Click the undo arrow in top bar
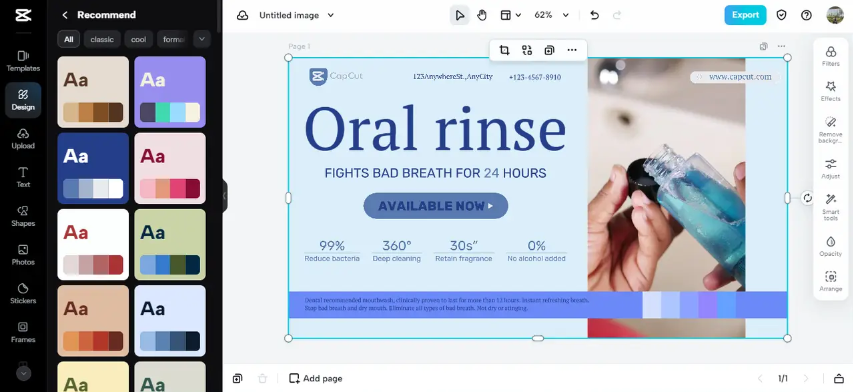853x392 pixels. pyautogui.click(x=595, y=15)
